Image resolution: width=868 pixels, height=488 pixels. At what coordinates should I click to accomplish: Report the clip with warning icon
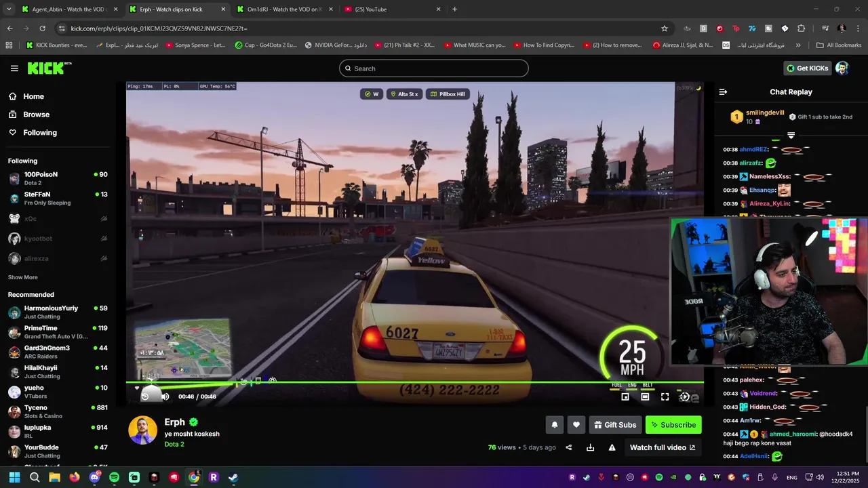click(x=612, y=447)
